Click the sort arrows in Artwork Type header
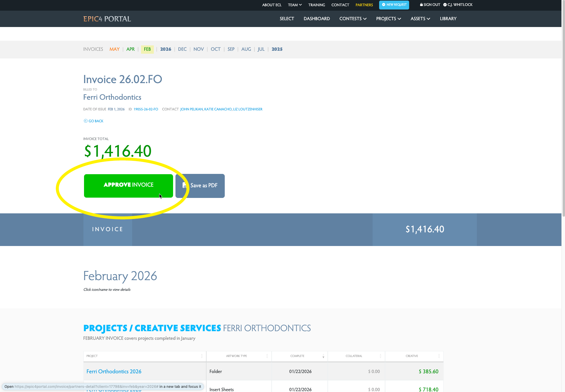Image resolution: width=565 pixels, height=392 pixels. 267,356
